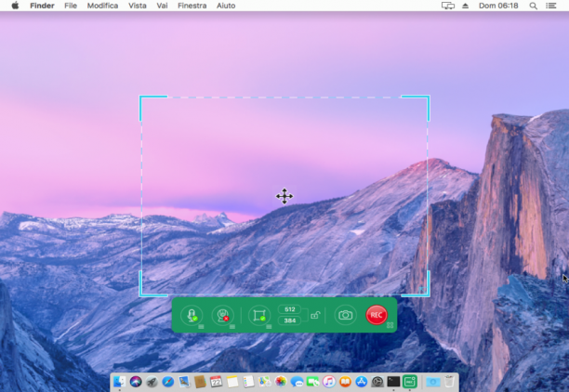
Task: Open System Preferences from the Dock
Action: [x=377, y=382]
